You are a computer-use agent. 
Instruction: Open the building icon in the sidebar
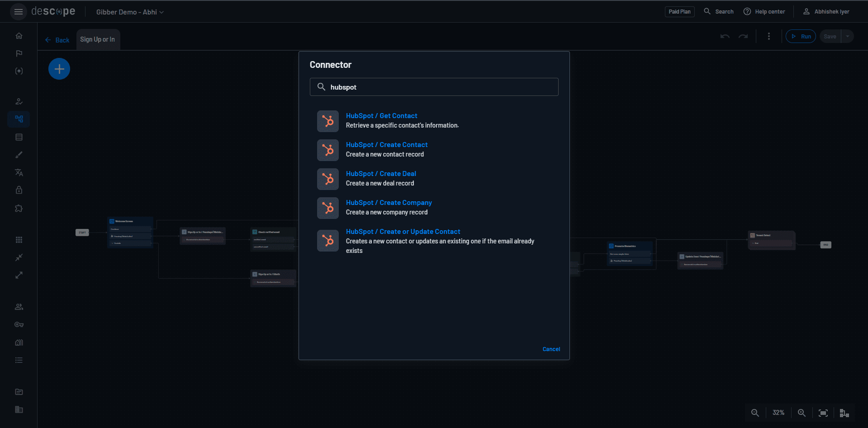(19, 342)
